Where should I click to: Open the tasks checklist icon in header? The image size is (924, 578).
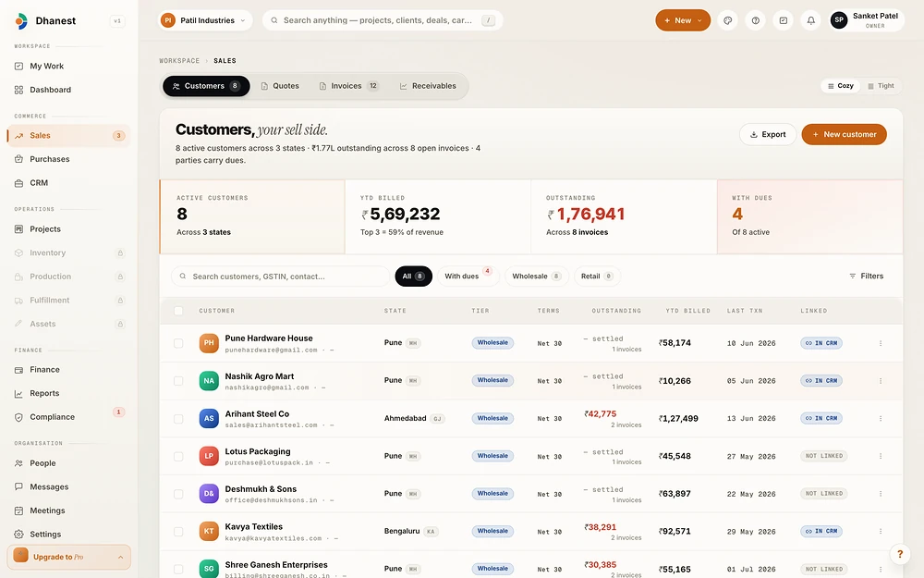tap(784, 20)
